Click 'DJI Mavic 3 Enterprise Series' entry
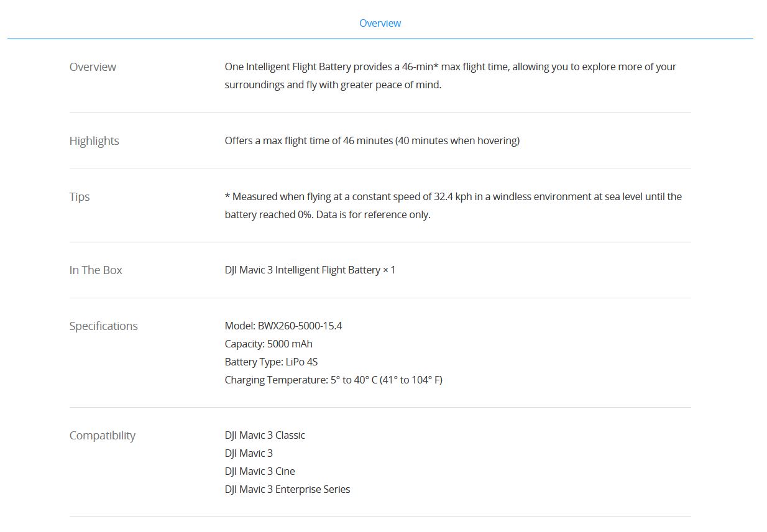 coord(287,489)
